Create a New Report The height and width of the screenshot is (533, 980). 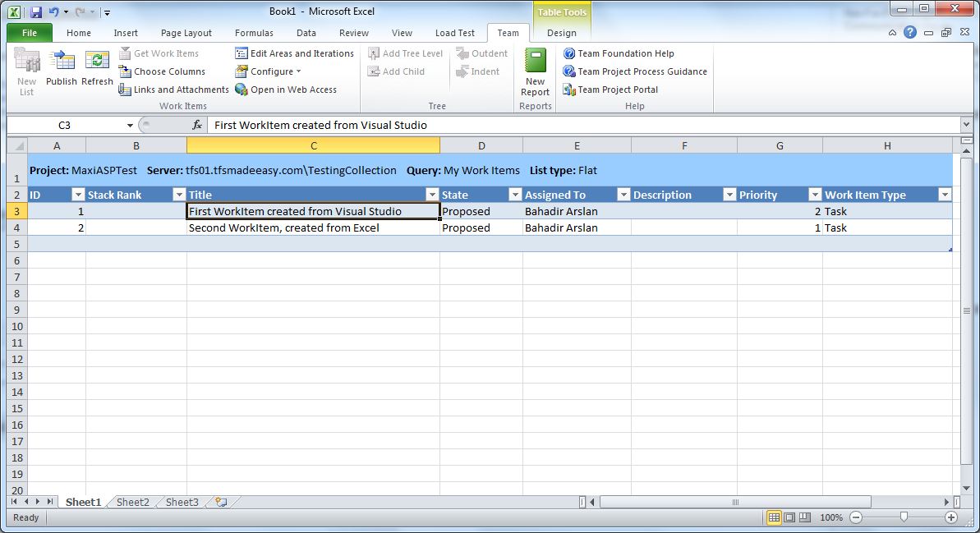point(535,72)
